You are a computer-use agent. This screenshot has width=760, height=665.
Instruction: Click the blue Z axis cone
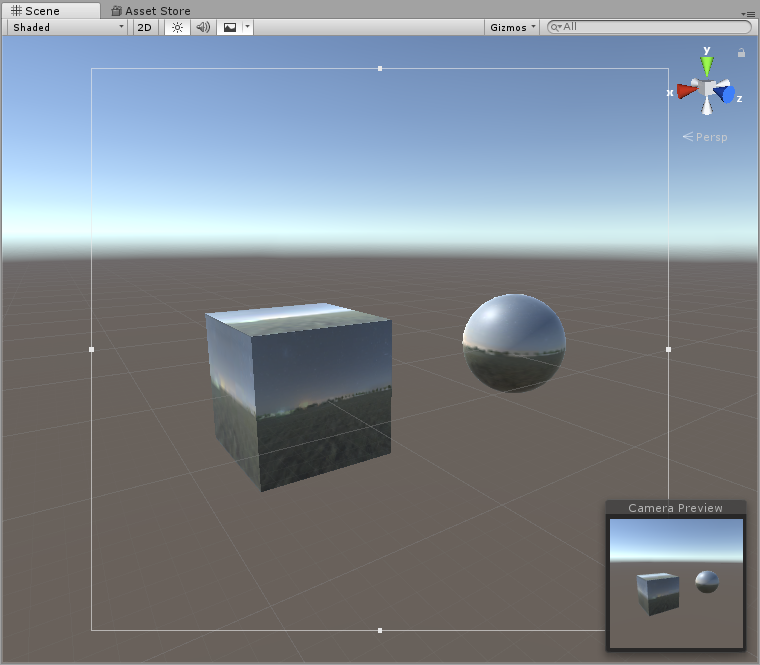coord(726,94)
